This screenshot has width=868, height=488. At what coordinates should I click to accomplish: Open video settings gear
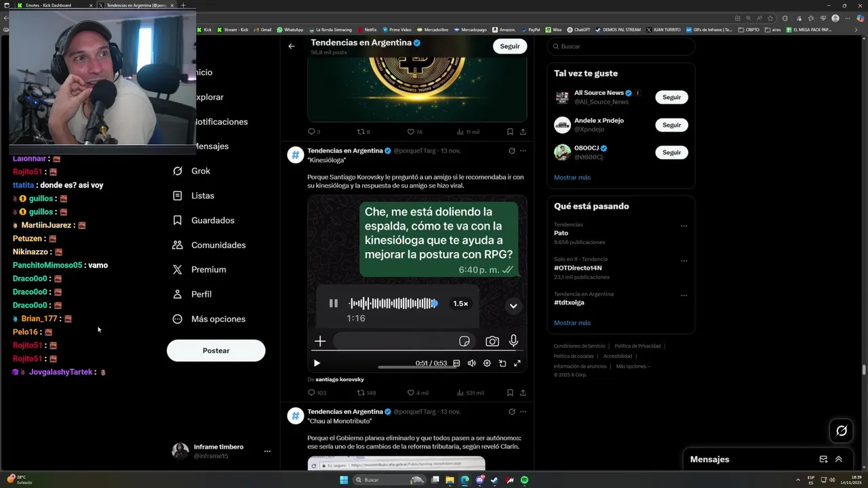(x=487, y=363)
